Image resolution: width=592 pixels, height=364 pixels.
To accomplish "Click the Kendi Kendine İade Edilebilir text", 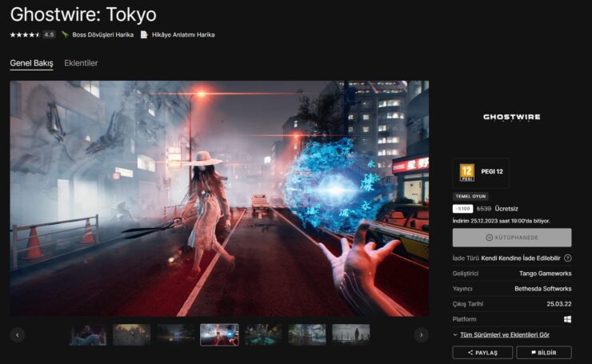I will 521,258.
